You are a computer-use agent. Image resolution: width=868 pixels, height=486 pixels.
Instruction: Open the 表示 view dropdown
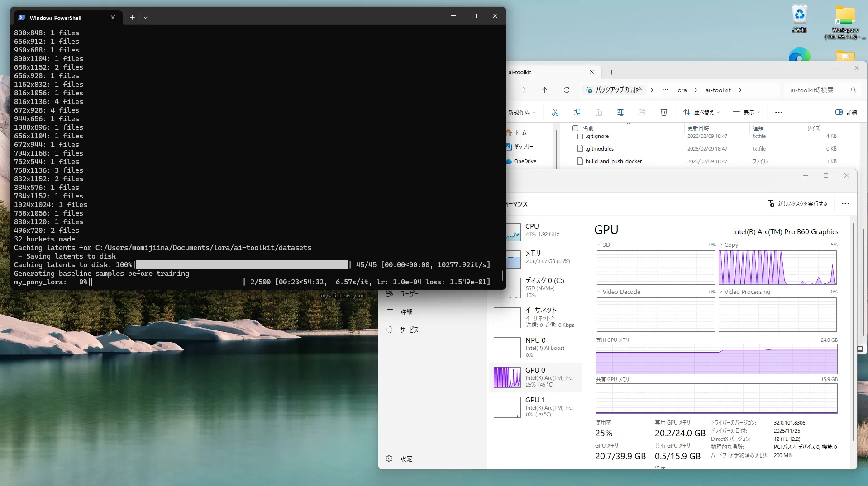(746, 112)
